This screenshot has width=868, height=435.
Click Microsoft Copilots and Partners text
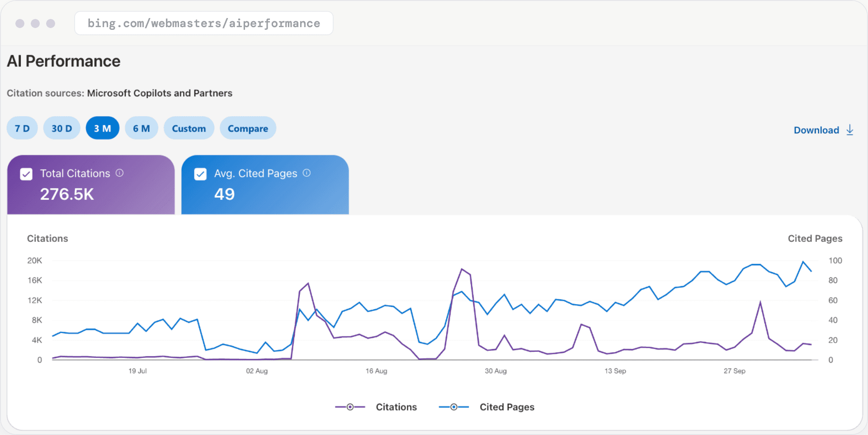pos(160,93)
